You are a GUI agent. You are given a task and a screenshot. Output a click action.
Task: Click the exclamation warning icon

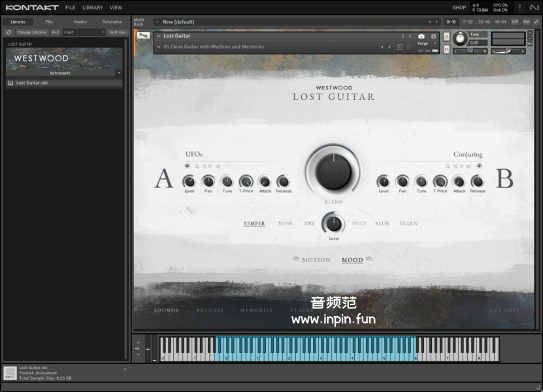(519, 7)
